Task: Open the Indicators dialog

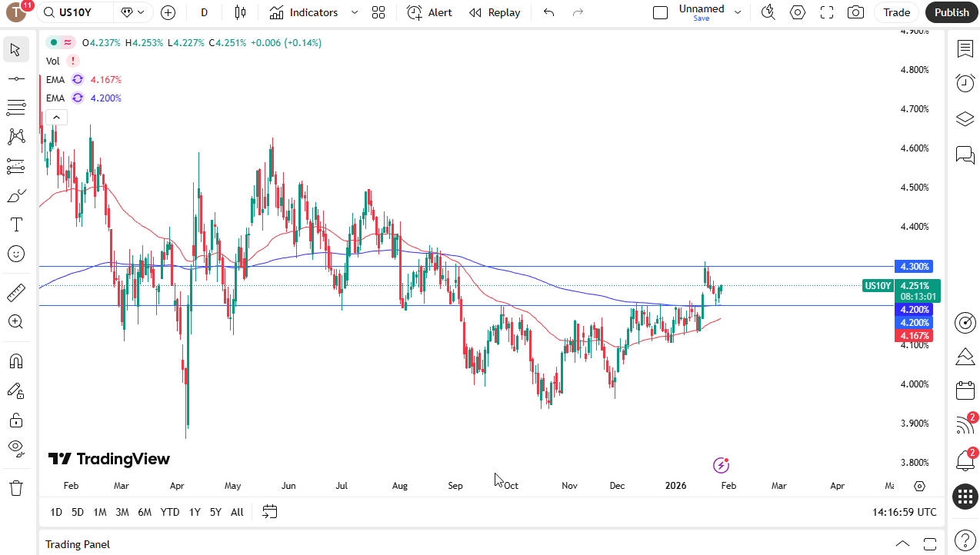Action: 304,12
